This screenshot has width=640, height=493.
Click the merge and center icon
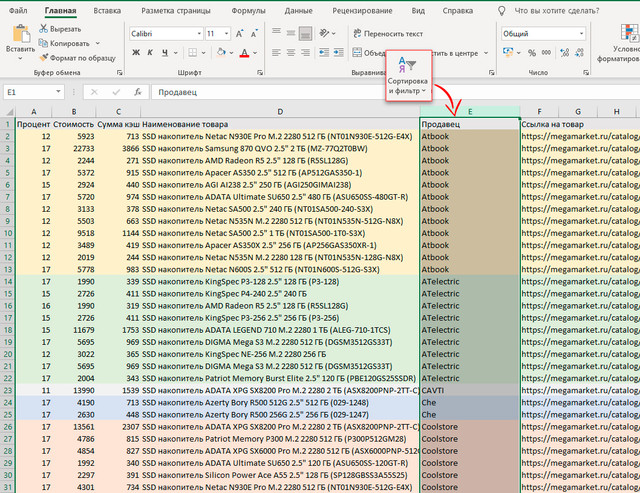tap(357, 53)
